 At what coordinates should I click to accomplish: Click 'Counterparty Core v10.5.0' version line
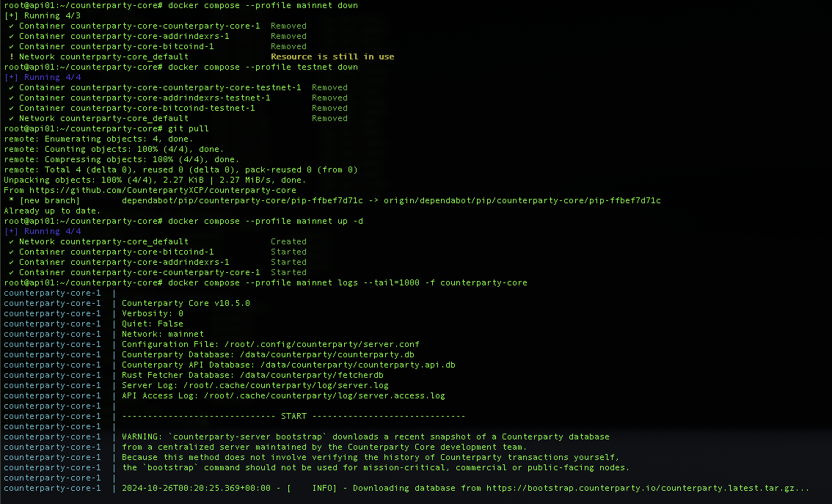[186, 303]
